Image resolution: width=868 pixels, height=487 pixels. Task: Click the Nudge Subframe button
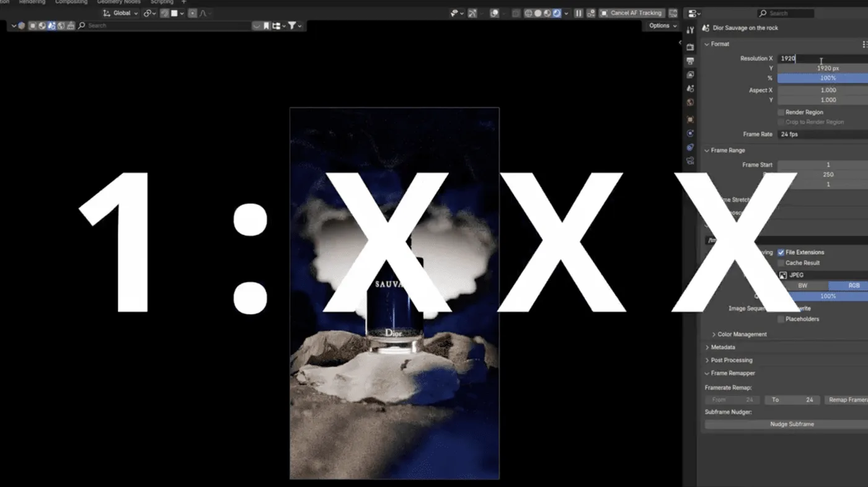pos(786,424)
